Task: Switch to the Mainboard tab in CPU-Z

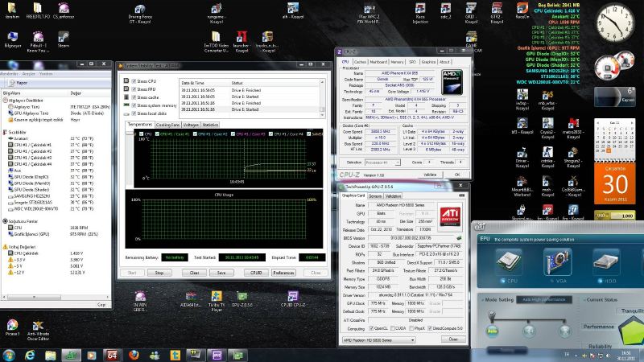Action: tap(378, 62)
